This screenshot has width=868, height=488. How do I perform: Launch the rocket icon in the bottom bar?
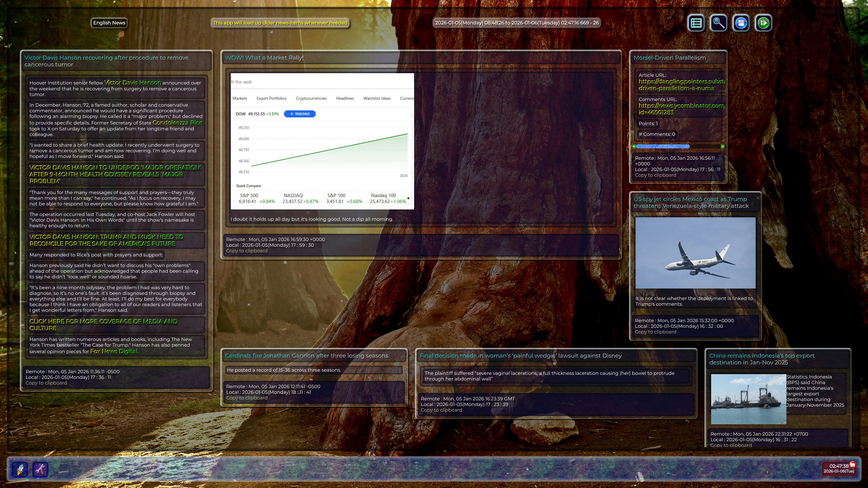pyautogui.click(x=20, y=469)
